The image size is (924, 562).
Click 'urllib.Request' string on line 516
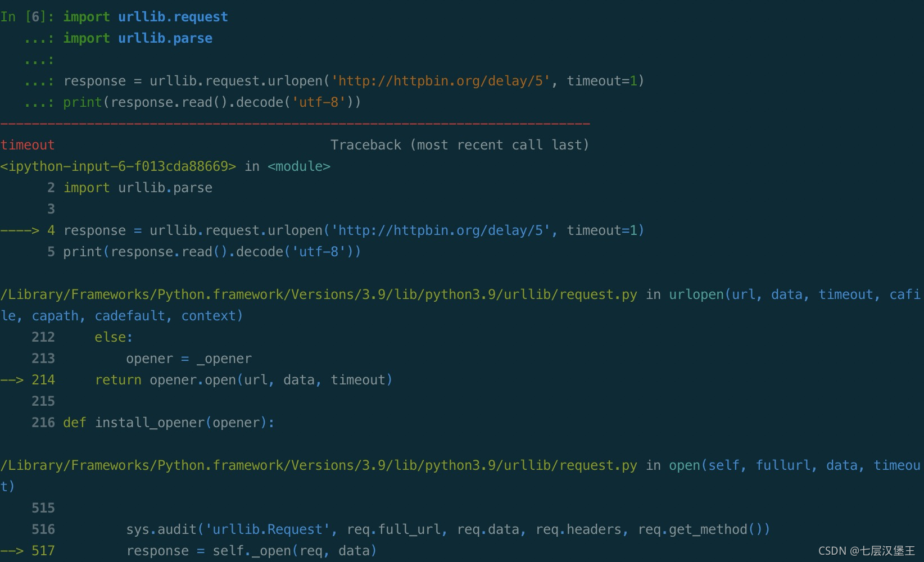click(x=268, y=529)
